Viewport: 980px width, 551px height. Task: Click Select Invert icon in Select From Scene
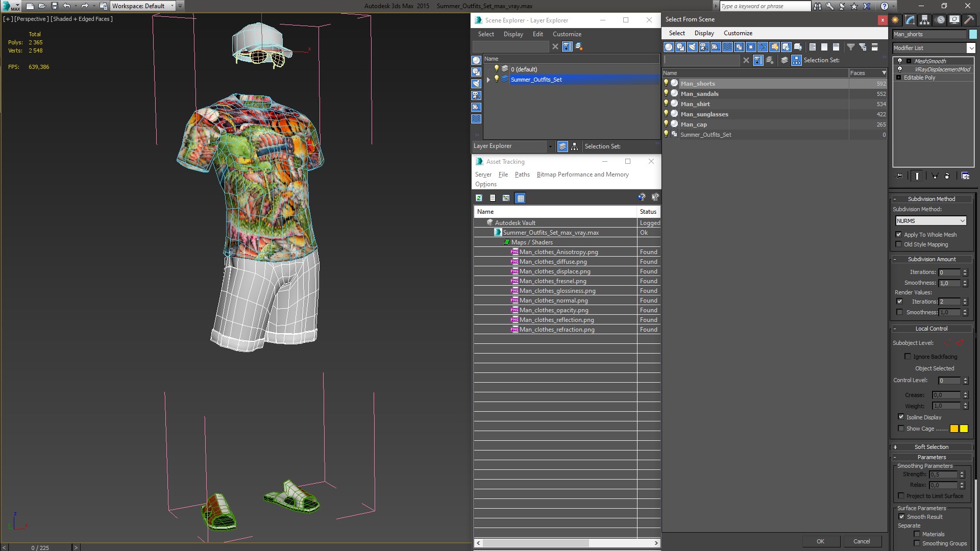[836, 47]
